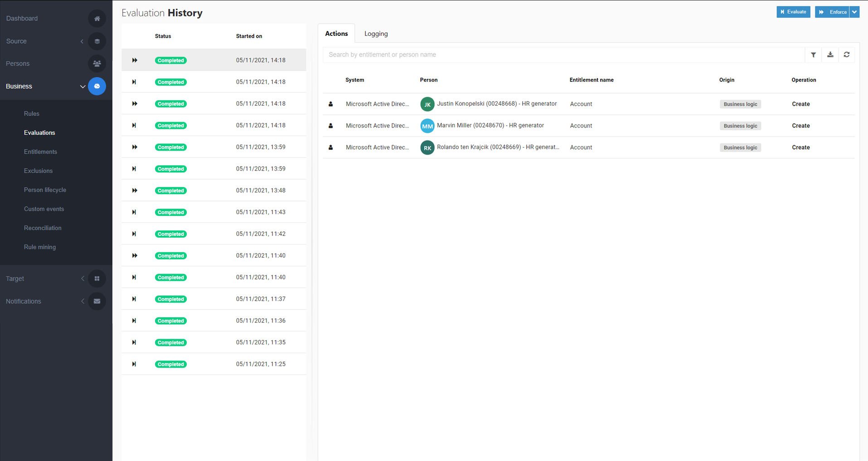Viewport: 868px width, 461px height.
Task: Click the Source layers icon in sidebar
Action: (97, 41)
